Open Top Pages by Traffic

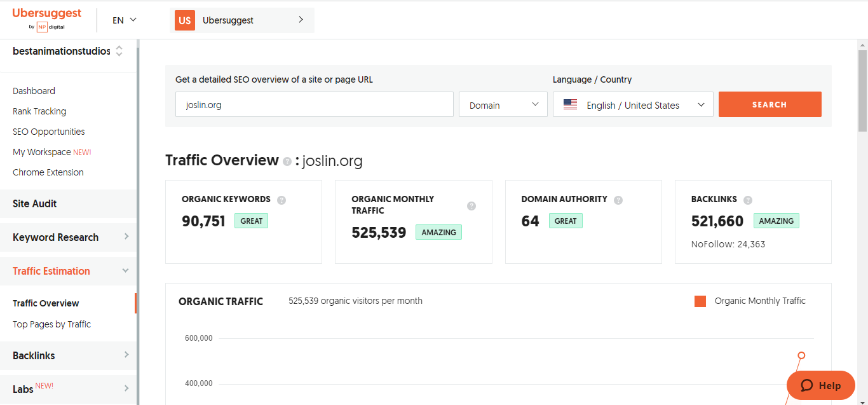click(51, 324)
